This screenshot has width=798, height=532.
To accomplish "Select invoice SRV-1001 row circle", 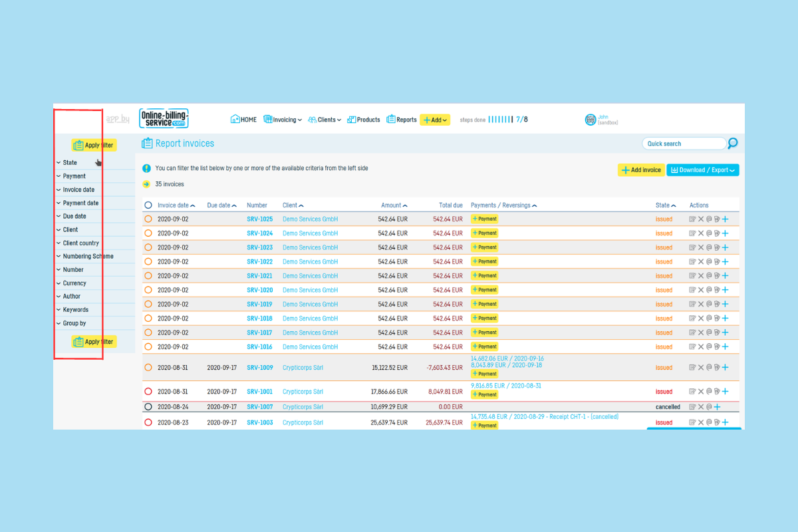I will [x=148, y=392].
